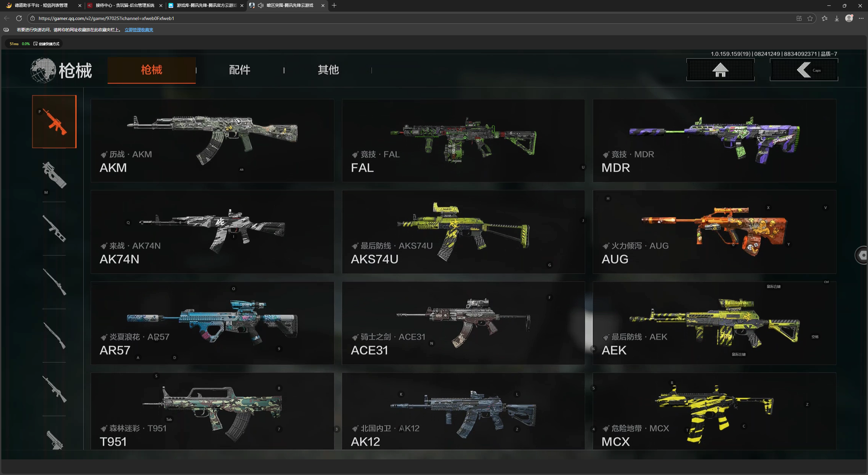The height and width of the screenshot is (475, 868).
Task: Switch to the 配件 tab
Action: (240, 70)
